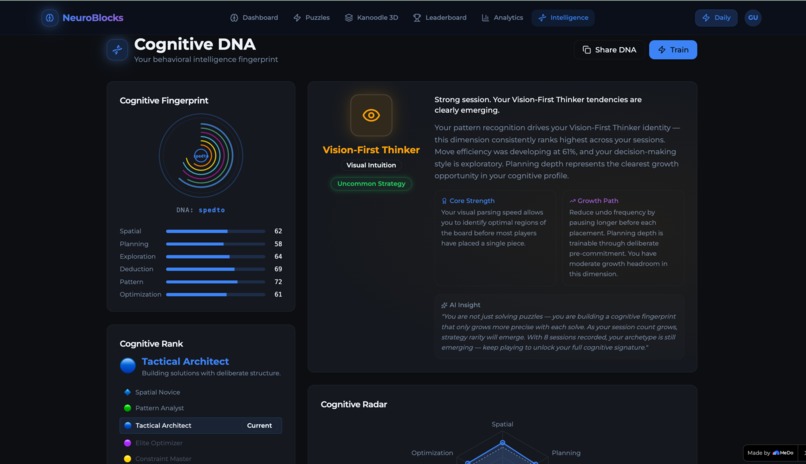Select the Constraint Master rank row
The height and width of the screenshot is (464, 806).
pos(201,459)
